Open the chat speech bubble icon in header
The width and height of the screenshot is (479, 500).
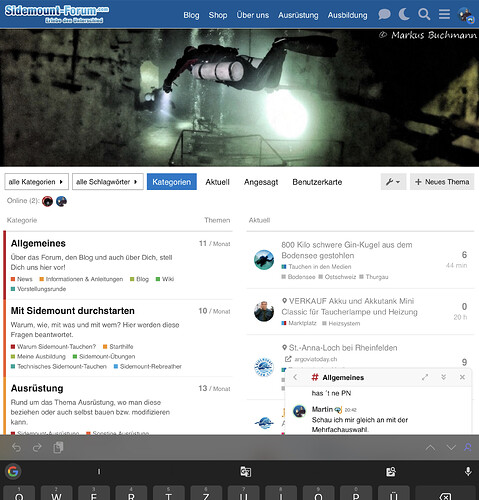point(384,14)
